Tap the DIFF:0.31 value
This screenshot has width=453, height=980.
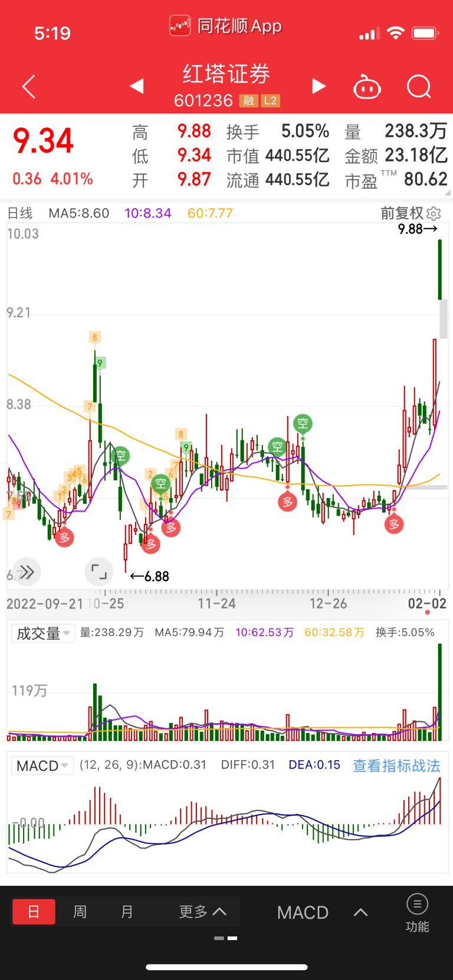tap(248, 765)
